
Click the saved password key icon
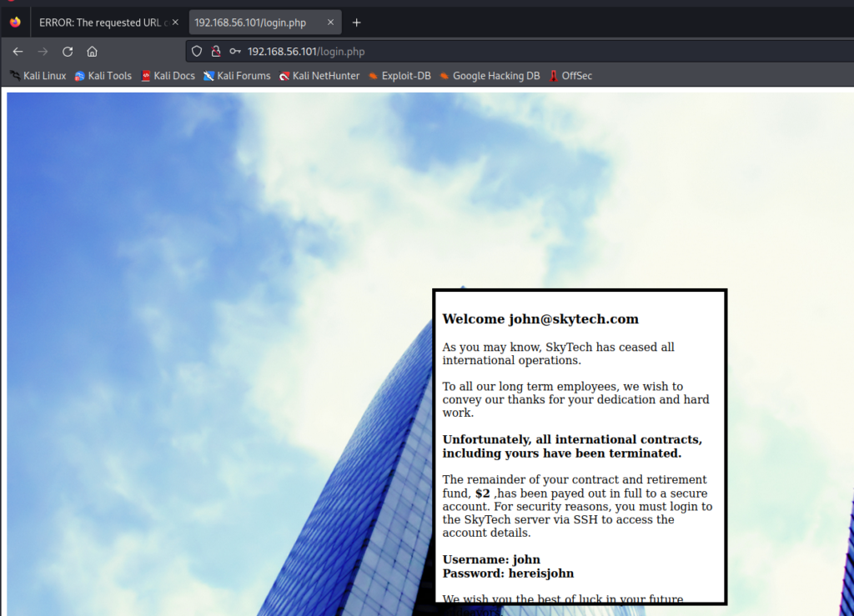coord(235,52)
